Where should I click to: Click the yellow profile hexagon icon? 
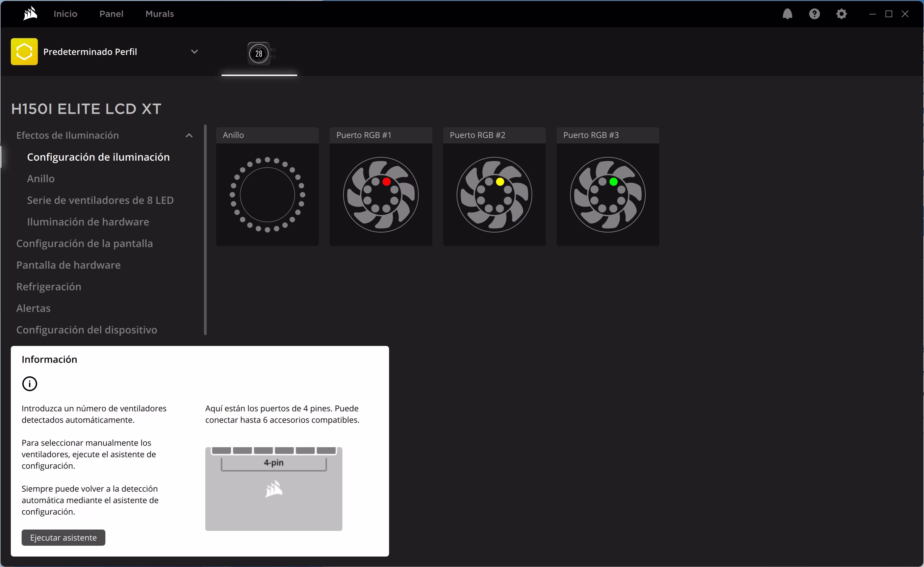click(x=24, y=52)
